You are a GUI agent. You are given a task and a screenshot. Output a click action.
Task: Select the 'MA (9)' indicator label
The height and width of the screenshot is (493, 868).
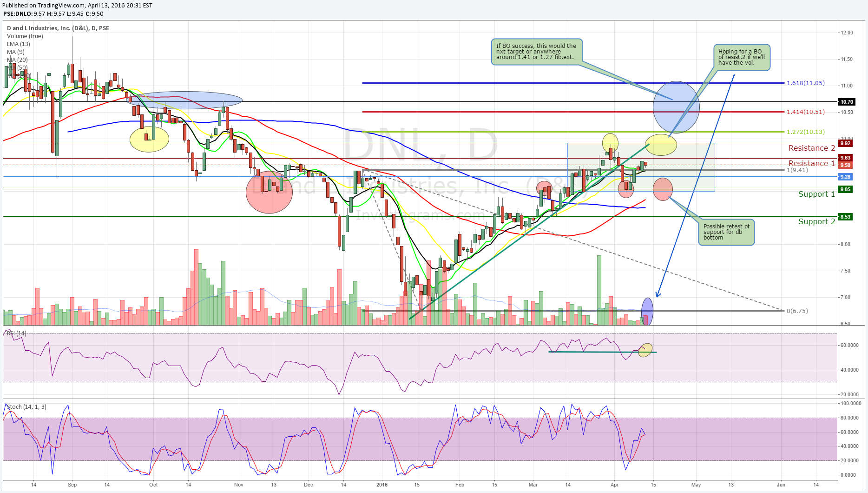pos(16,52)
